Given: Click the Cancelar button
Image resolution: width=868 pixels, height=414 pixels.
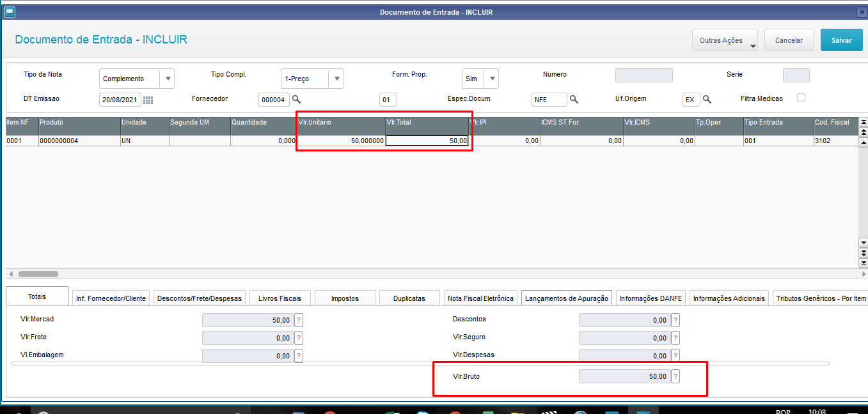Looking at the screenshot, I should pyautogui.click(x=789, y=40).
